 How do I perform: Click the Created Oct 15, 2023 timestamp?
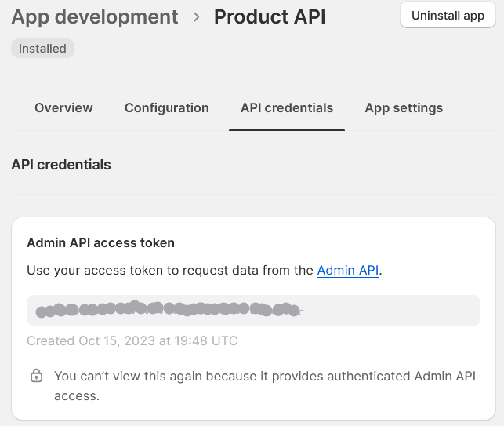(x=132, y=341)
